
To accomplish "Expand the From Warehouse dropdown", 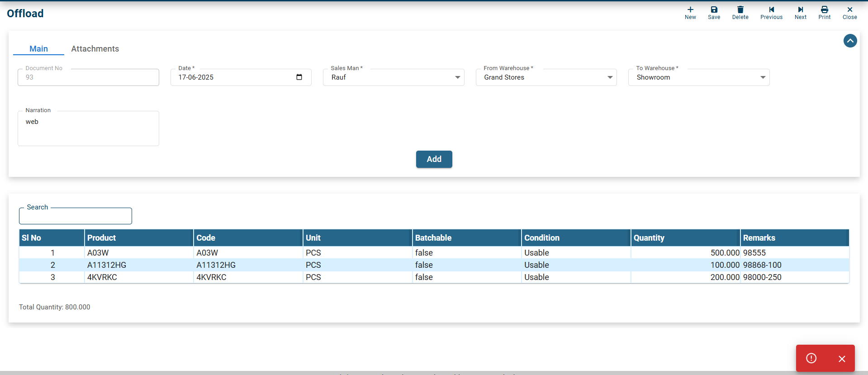I will [610, 77].
